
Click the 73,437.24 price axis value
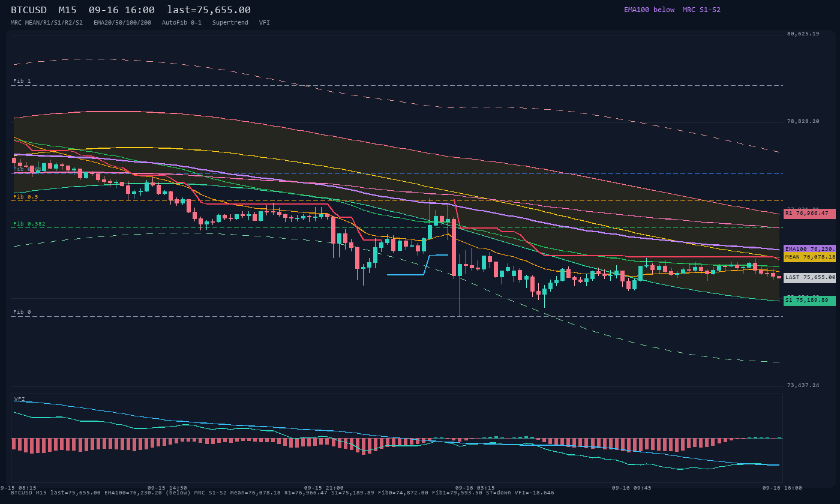point(803,385)
